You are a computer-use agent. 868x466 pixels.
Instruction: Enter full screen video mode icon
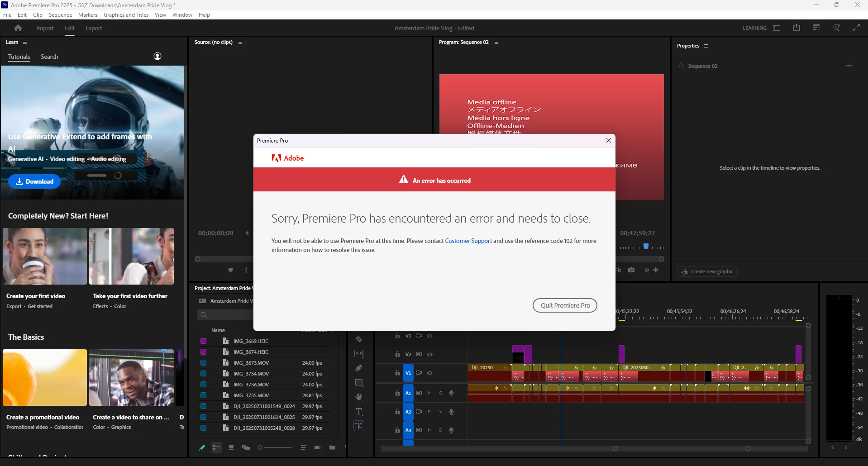(856, 28)
